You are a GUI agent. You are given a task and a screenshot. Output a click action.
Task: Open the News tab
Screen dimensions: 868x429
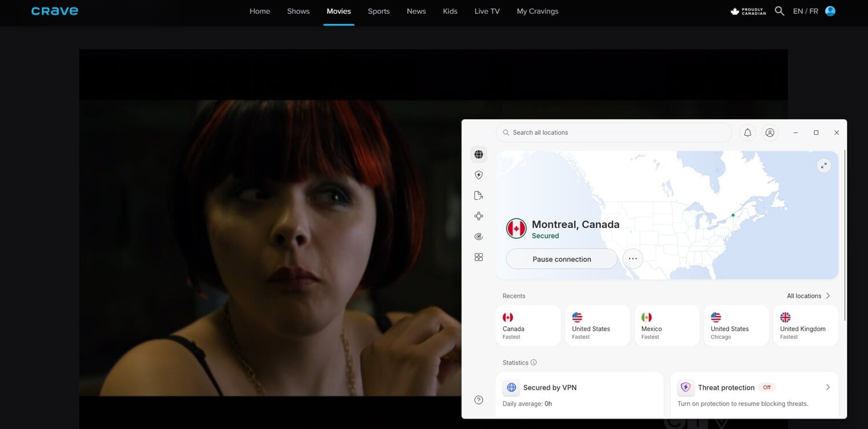coord(416,11)
